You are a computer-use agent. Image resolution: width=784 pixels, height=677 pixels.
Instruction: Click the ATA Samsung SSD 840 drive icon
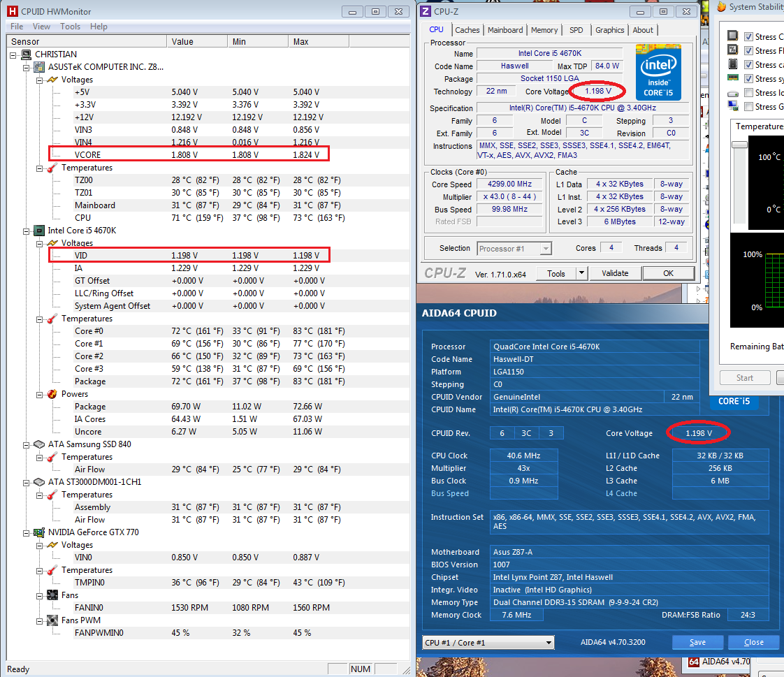[39, 444]
